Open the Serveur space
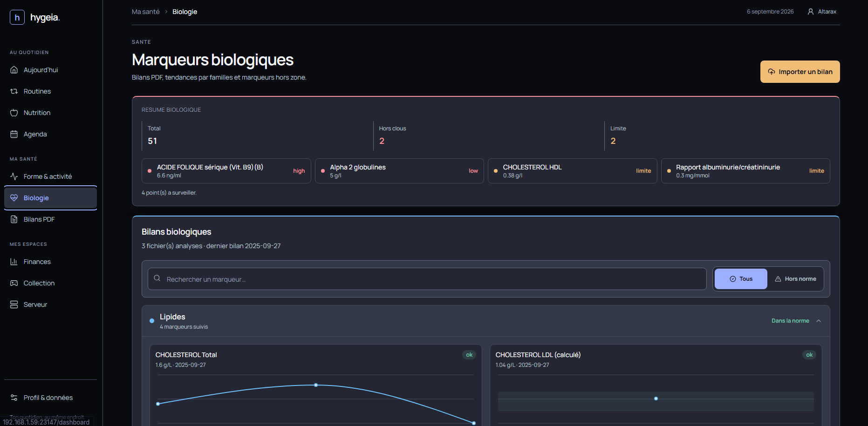 50,304
